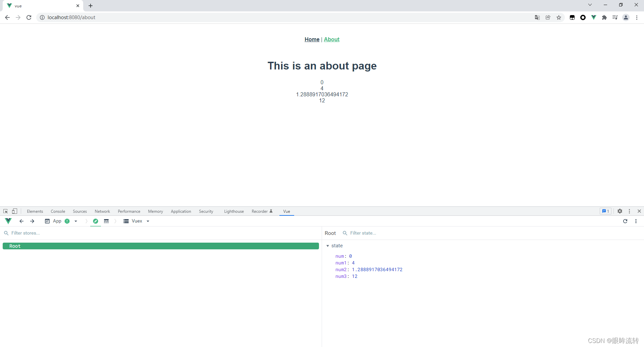
Task: Click the media control playlist icon
Action: coord(615,17)
